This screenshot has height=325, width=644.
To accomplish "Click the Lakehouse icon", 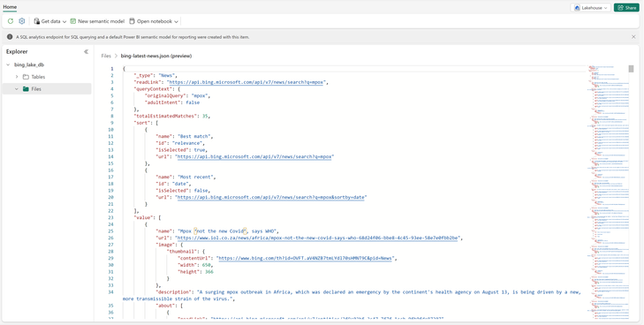I will 577,8.
